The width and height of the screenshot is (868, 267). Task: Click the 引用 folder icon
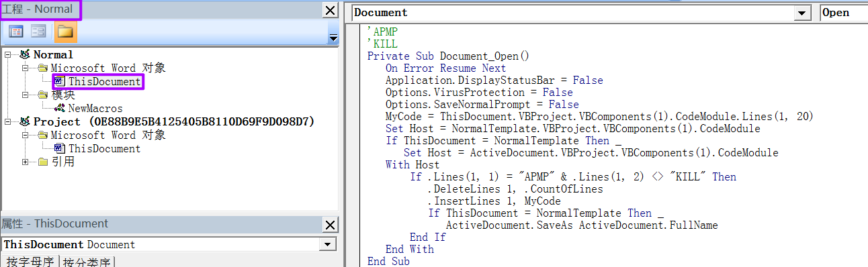pyautogui.click(x=43, y=162)
